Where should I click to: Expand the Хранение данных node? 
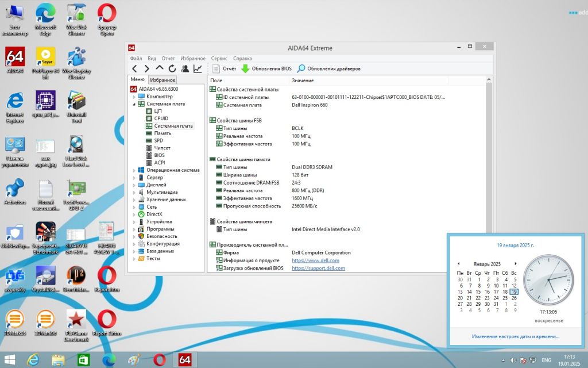click(134, 200)
